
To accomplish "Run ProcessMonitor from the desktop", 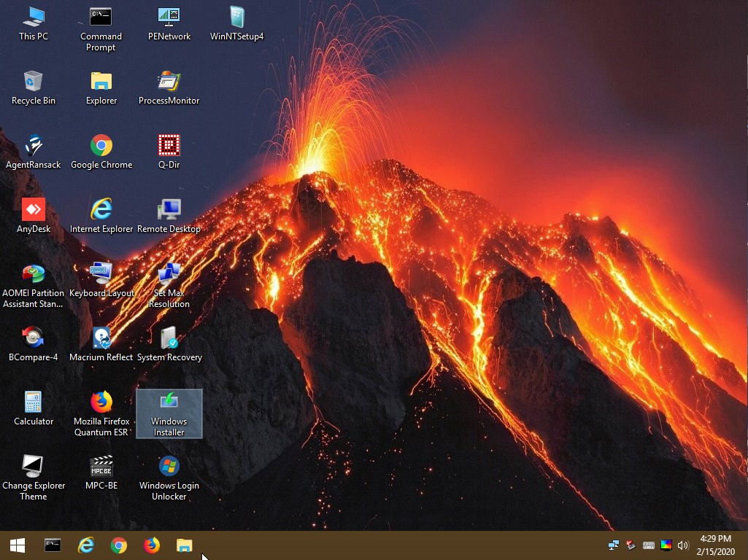I will pyautogui.click(x=169, y=82).
